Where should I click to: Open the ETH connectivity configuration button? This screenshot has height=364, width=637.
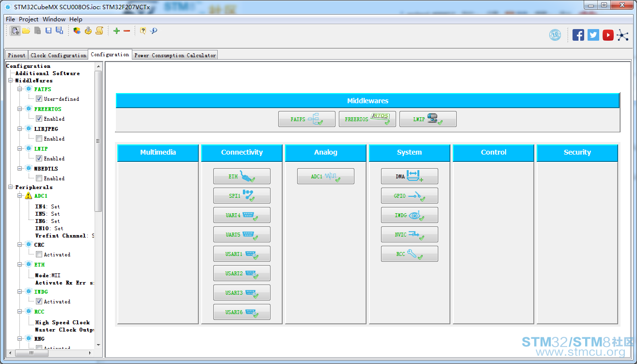click(242, 176)
